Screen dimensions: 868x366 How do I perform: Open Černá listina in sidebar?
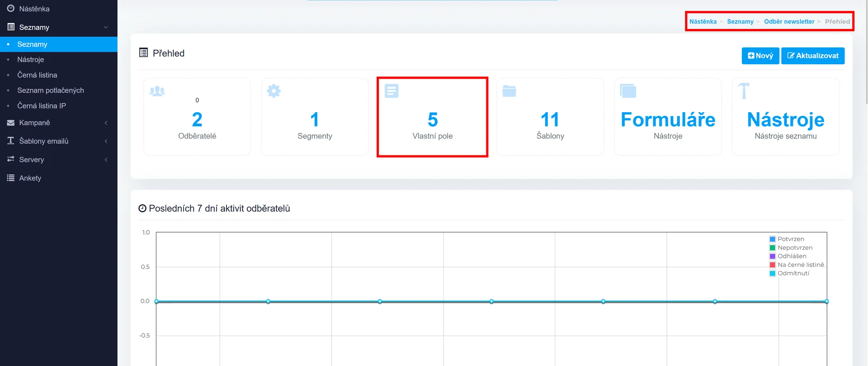coord(37,75)
